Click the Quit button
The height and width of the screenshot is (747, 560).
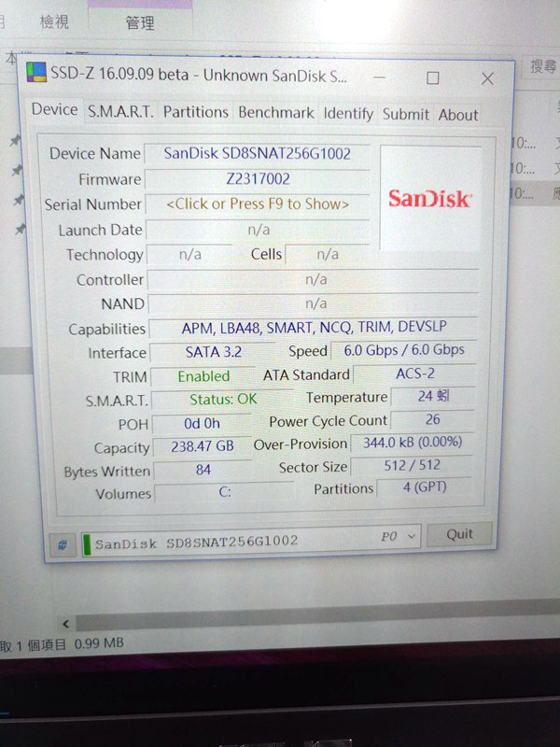pyautogui.click(x=459, y=534)
